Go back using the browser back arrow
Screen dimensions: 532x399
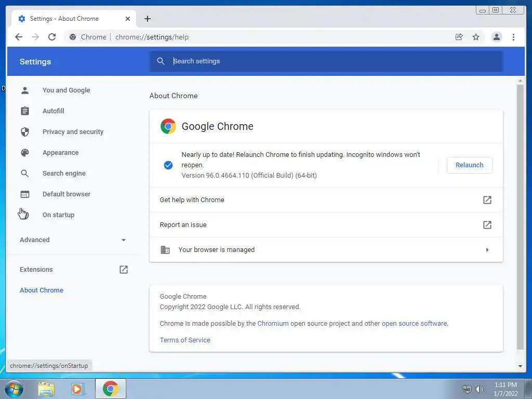coord(19,37)
